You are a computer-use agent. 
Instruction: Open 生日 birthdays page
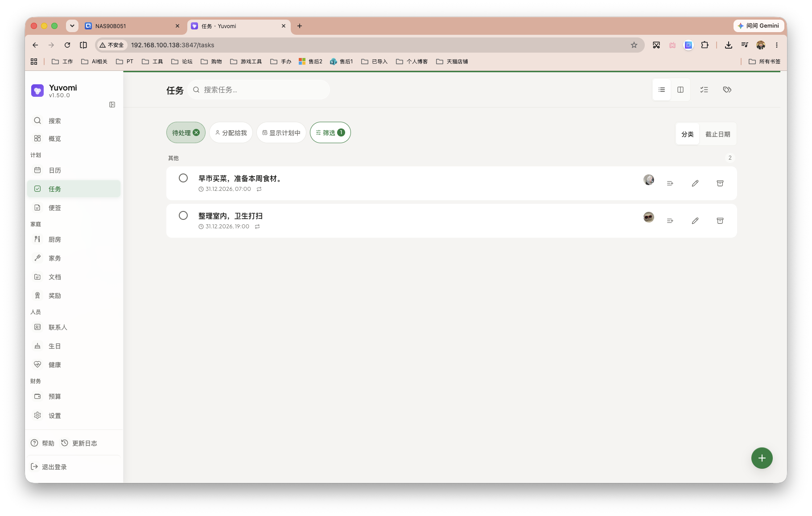(74, 346)
